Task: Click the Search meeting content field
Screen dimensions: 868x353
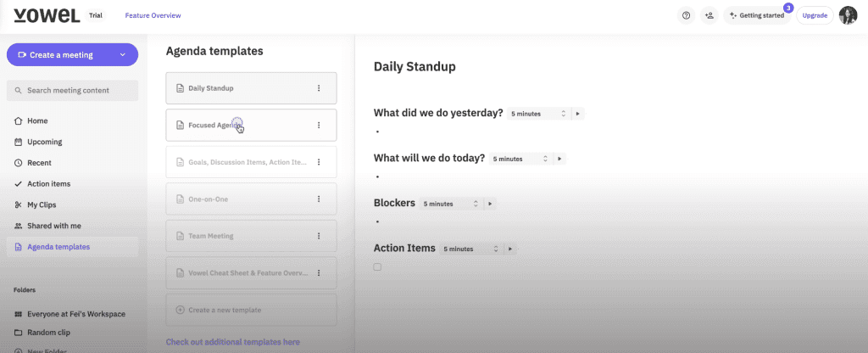Action: 73,90
